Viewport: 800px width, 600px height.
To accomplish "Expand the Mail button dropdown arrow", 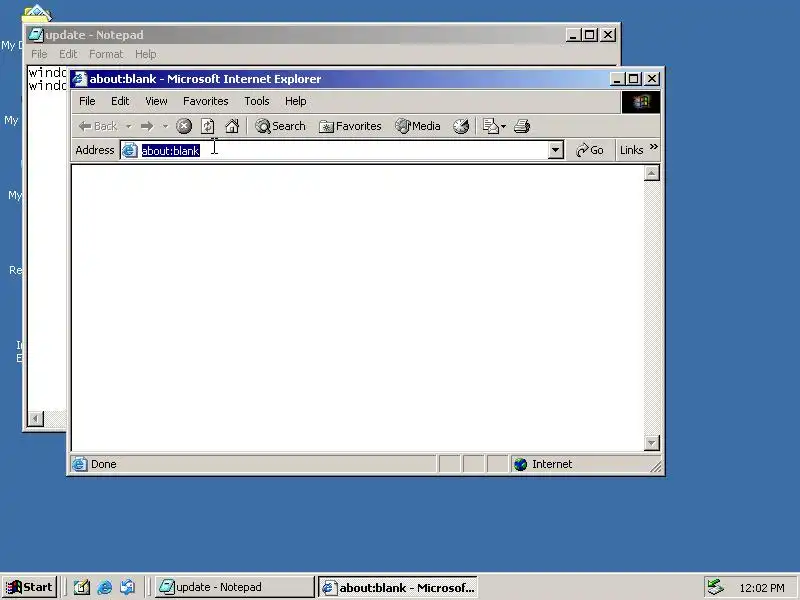I will pyautogui.click(x=504, y=126).
